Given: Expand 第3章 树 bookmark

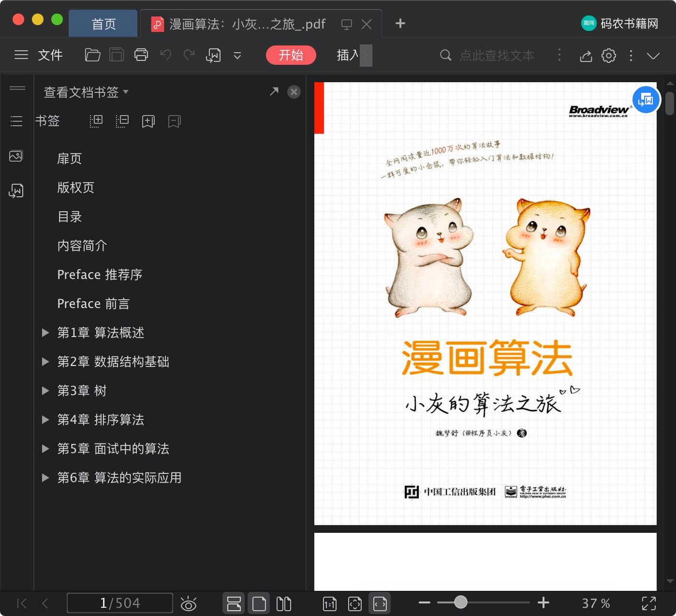Looking at the screenshot, I should point(45,391).
